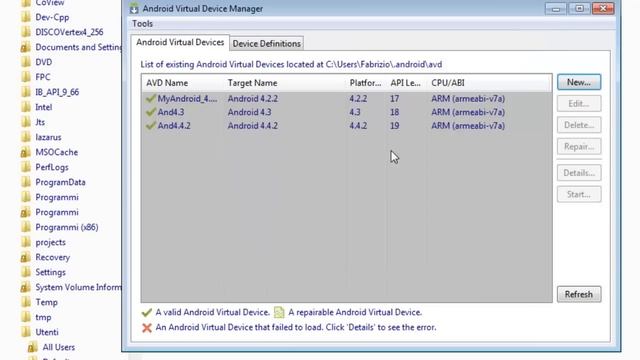
Task: Click the All Users folder icon
Action: pyautogui.click(x=33, y=347)
